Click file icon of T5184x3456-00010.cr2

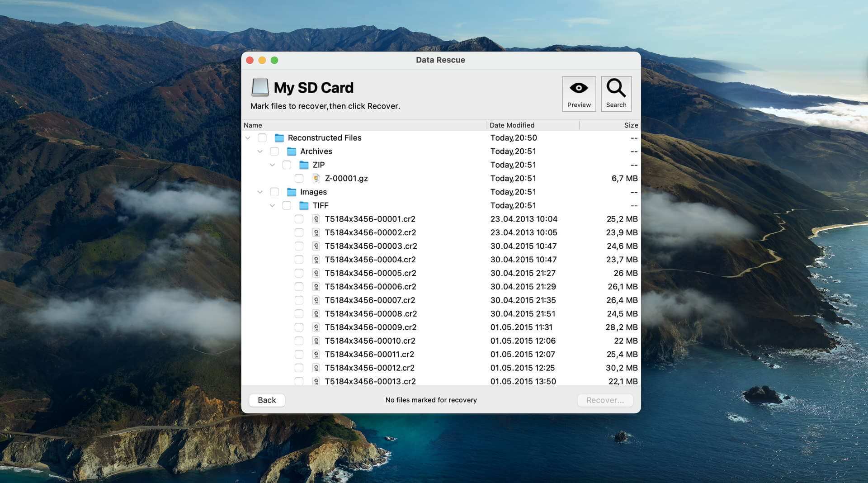pyautogui.click(x=316, y=341)
